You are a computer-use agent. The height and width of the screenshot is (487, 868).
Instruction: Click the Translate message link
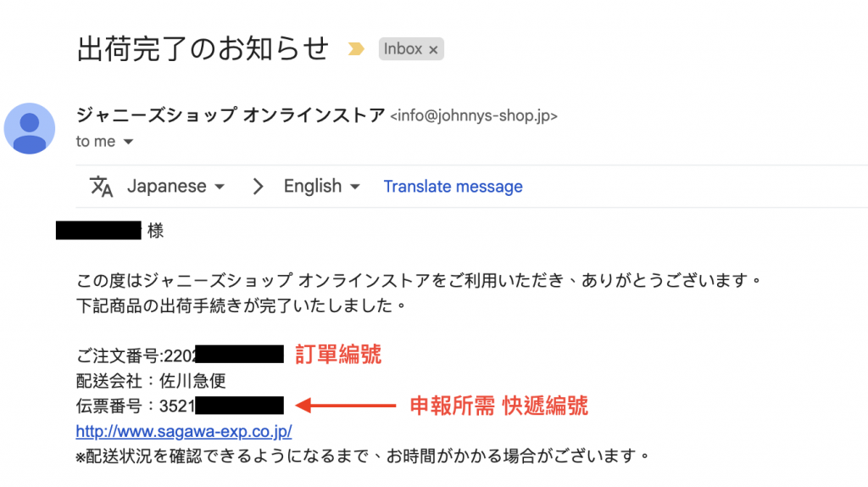point(453,187)
